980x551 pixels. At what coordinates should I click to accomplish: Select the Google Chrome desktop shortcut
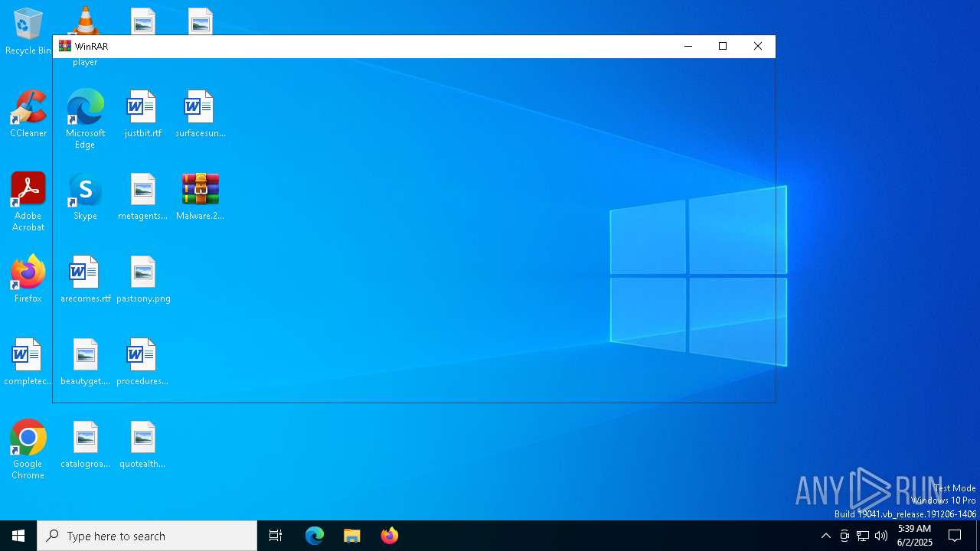[x=28, y=450]
